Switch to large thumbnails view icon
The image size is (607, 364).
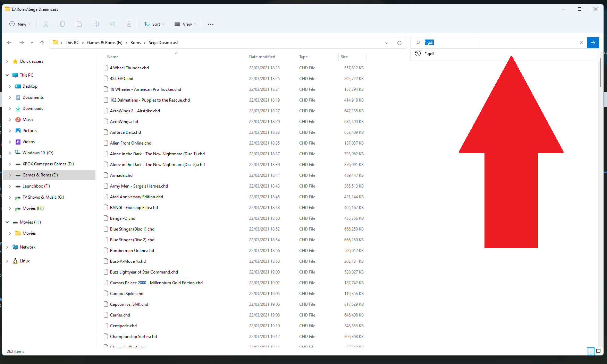point(598,351)
